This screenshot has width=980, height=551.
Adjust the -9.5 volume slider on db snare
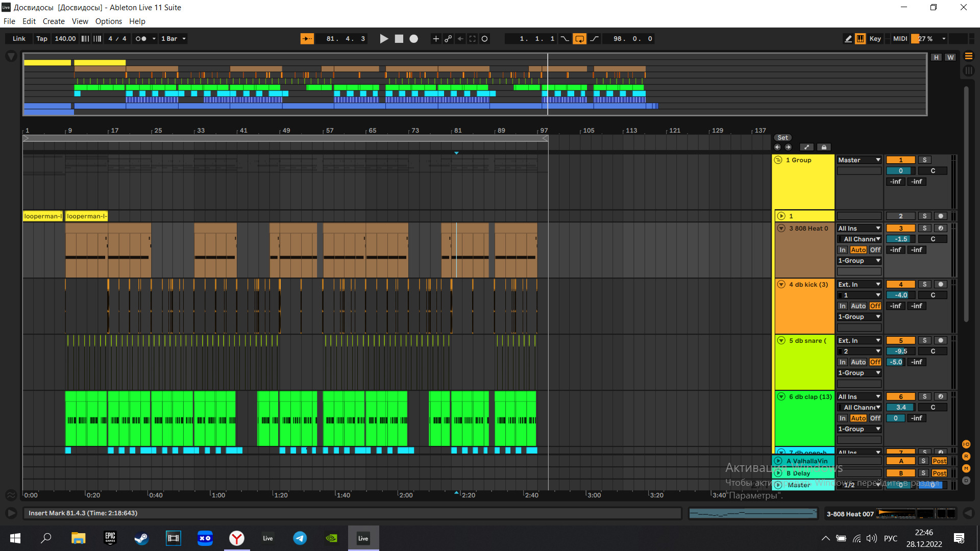(900, 352)
